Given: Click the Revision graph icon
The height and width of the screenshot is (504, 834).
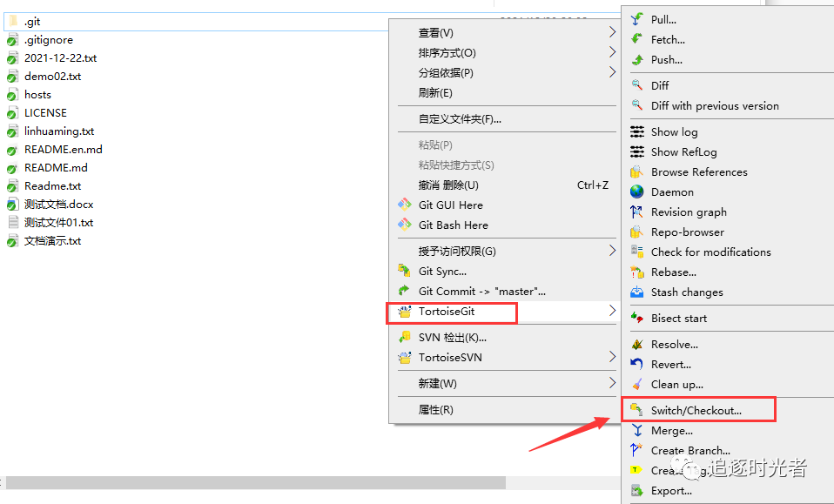Looking at the screenshot, I should [x=636, y=212].
